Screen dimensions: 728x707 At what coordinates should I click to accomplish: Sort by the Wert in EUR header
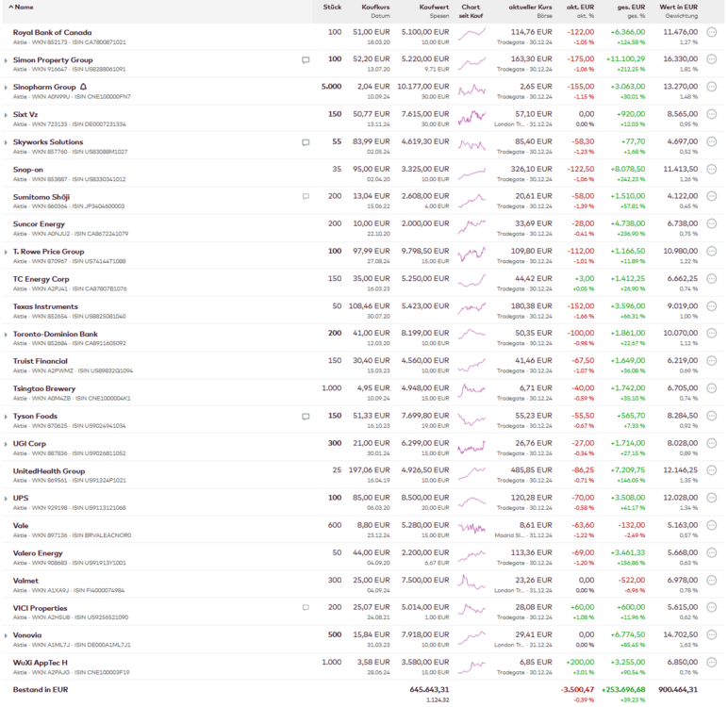[678, 7]
